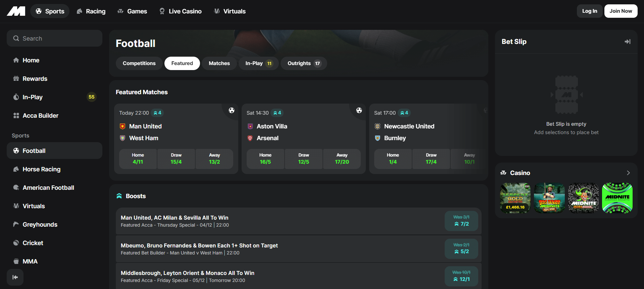Click boost badge on Man United match card
The width and height of the screenshot is (644, 289).
pos(157,113)
